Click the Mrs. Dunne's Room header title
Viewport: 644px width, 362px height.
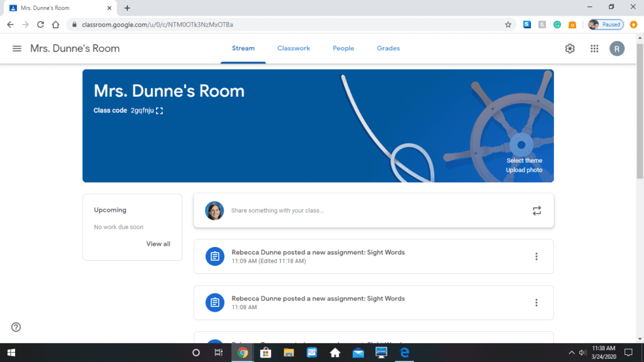(75, 48)
